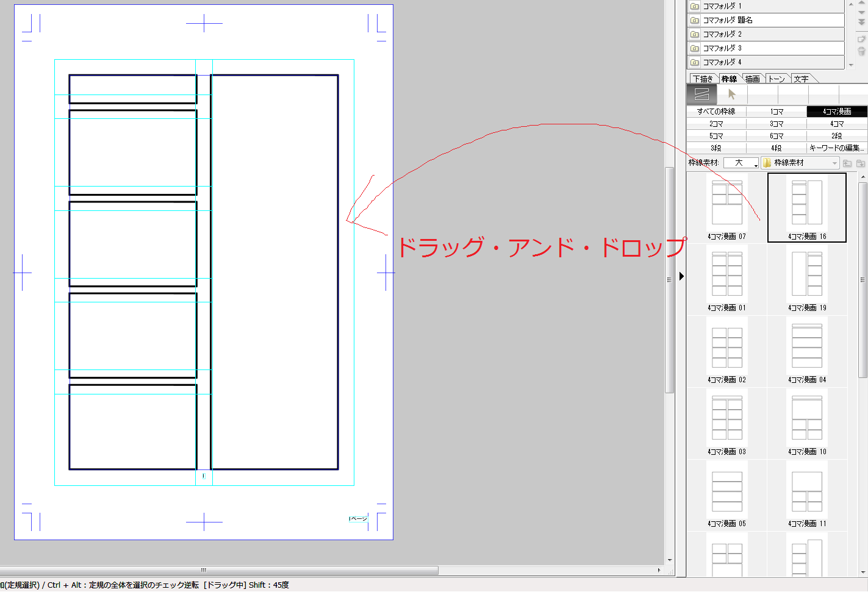Select the コマフォルダ 題名 layer row
Screen dimensions: 868x592
pos(766,20)
